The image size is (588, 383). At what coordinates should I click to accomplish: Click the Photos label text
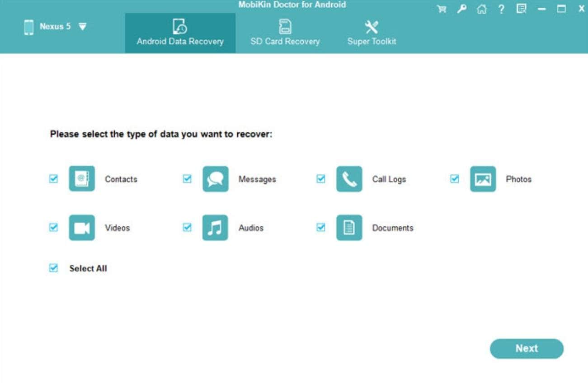[x=519, y=179]
